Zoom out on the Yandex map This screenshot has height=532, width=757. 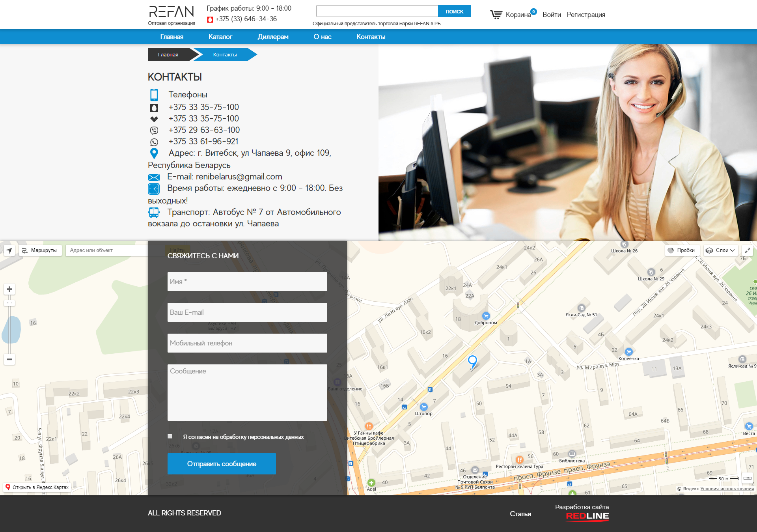coord(9,359)
